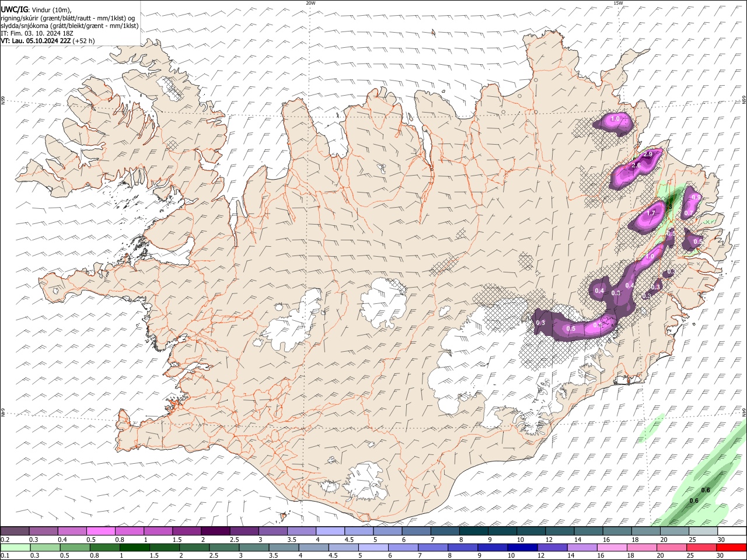Click the 9 swatch in lower blue legend
747x560 pixels.
[493, 547]
